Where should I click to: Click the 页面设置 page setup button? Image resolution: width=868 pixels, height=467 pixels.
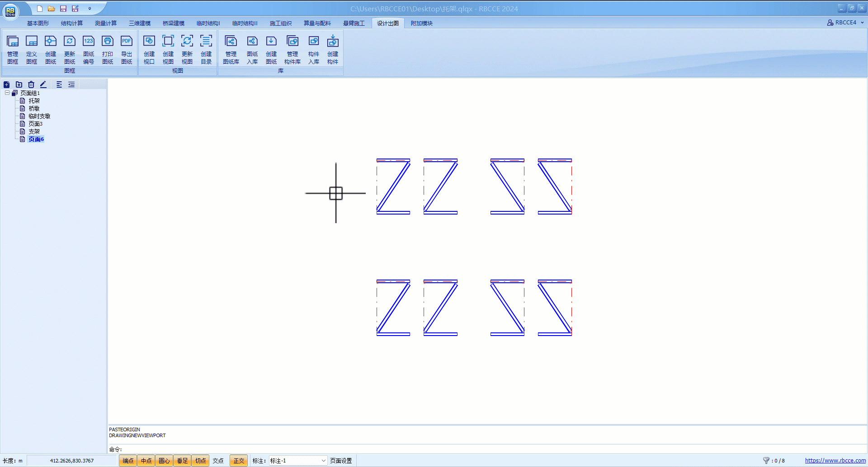[341, 461]
